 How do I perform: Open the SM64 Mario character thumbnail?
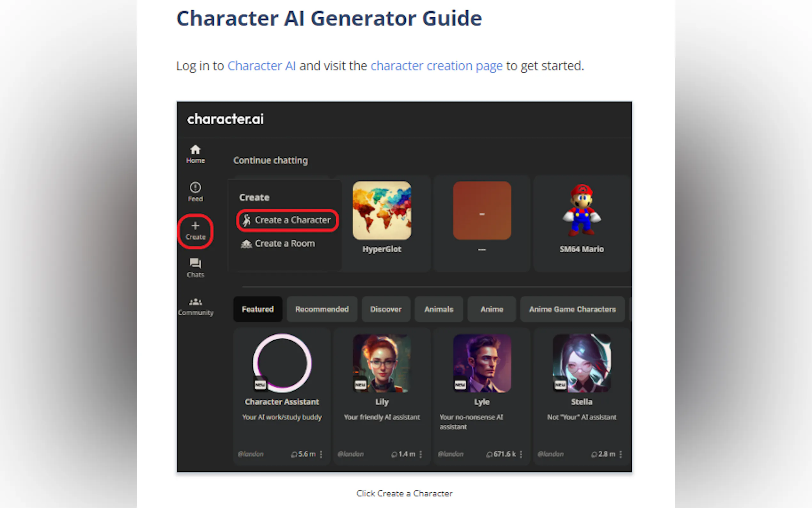582,211
